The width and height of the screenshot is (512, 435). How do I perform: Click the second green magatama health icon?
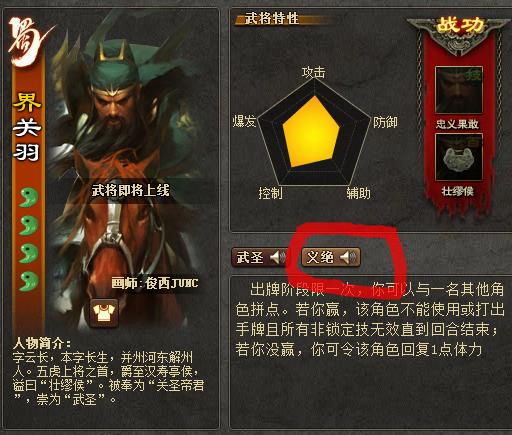(x=28, y=225)
